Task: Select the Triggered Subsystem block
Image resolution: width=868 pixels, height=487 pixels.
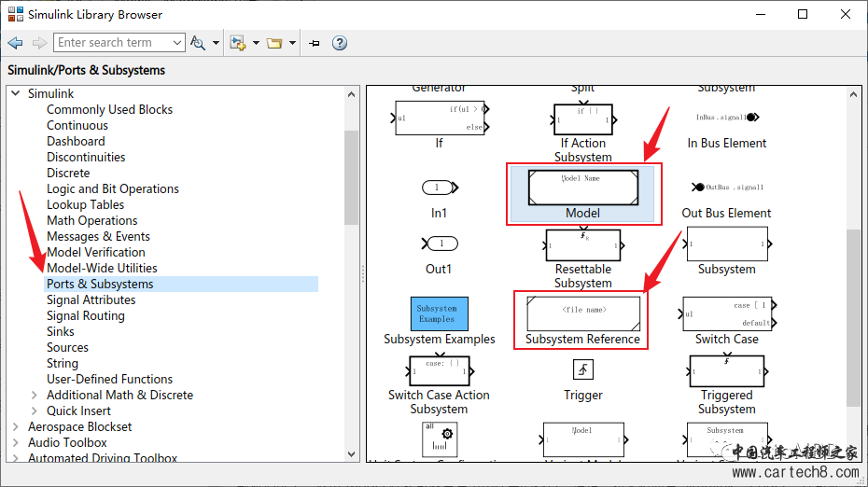Action: point(727,370)
